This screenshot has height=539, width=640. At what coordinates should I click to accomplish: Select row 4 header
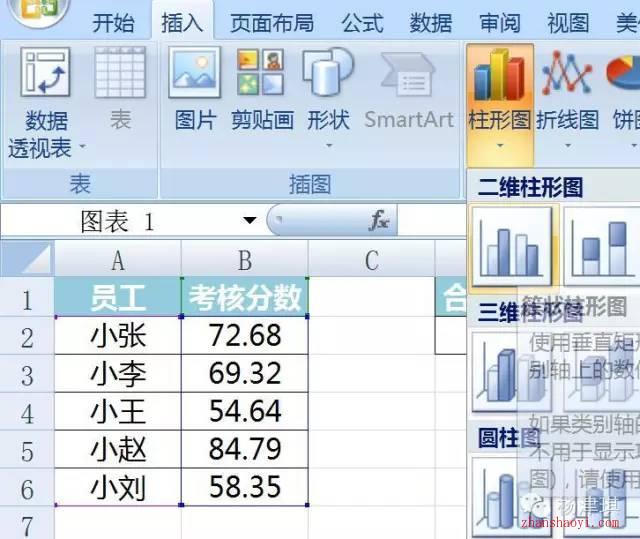27,412
